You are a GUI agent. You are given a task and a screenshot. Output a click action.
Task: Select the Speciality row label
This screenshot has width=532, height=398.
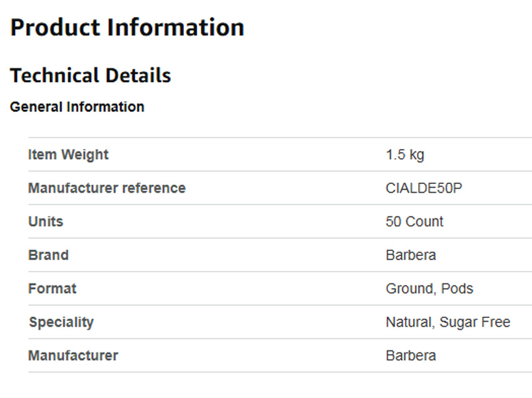click(x=61, y=322)
